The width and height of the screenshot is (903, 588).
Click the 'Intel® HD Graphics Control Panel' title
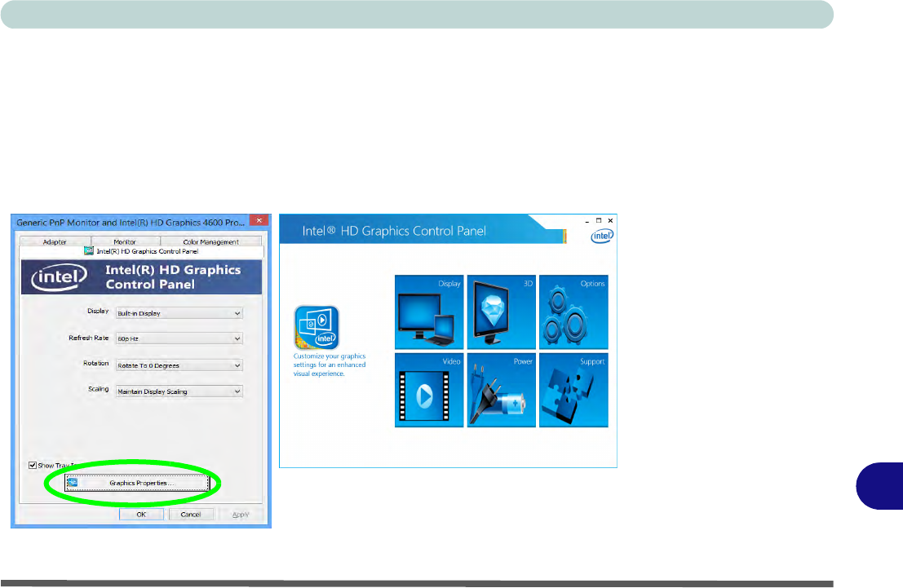click(x=394, y=231)
